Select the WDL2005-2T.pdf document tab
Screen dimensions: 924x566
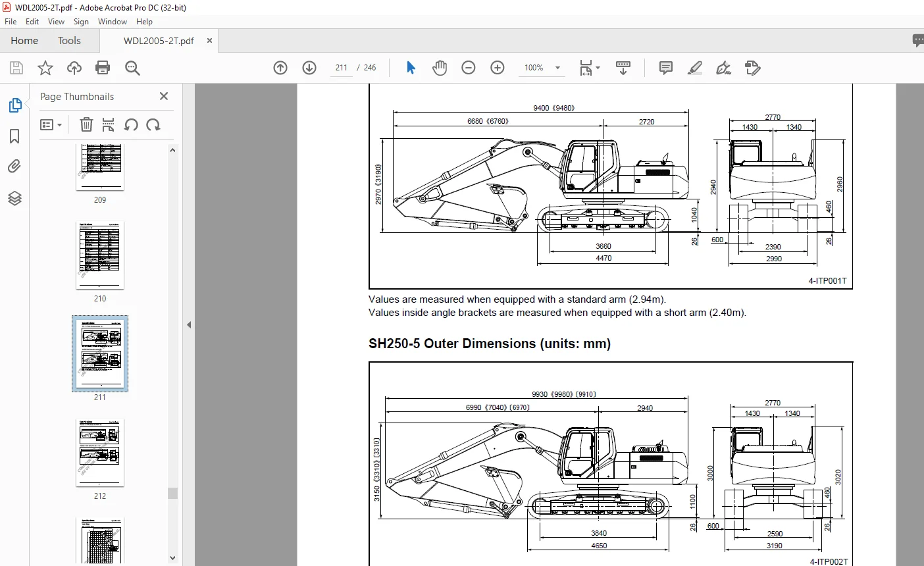[159, 41]
